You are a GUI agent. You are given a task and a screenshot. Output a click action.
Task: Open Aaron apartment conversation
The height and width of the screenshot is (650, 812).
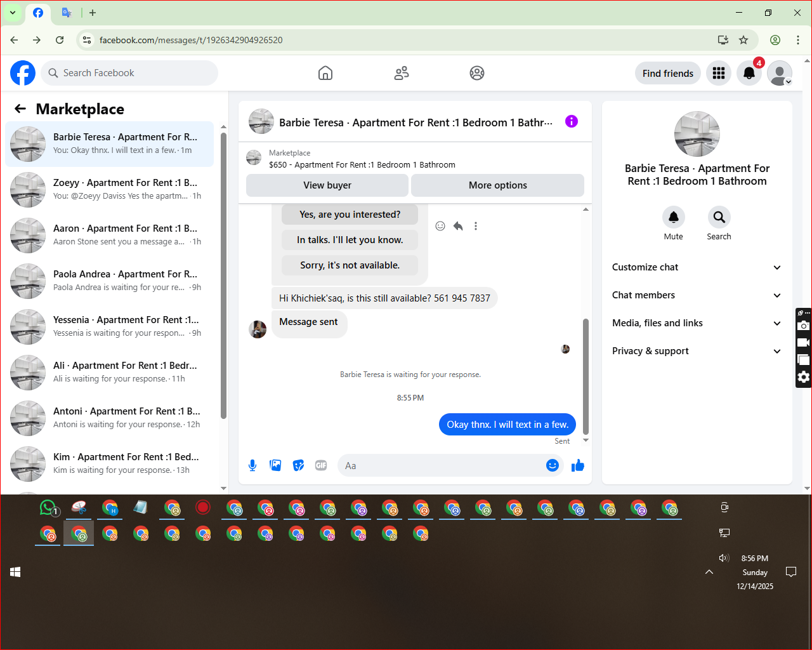[109, 235]
